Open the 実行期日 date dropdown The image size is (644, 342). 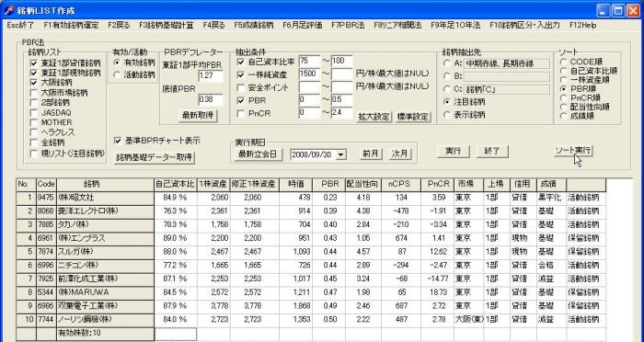pos(341,155)
